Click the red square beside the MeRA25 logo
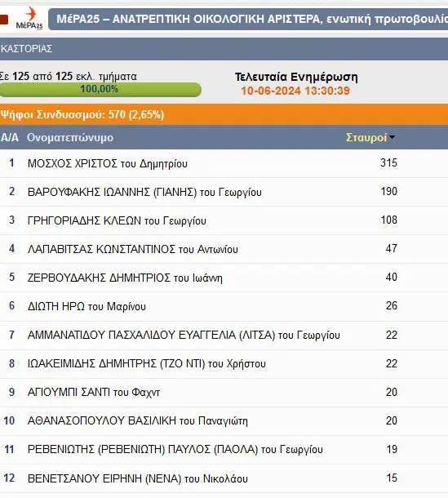This screenshot has height=498, width=448. pyautogui.click(x=4, y=20)
